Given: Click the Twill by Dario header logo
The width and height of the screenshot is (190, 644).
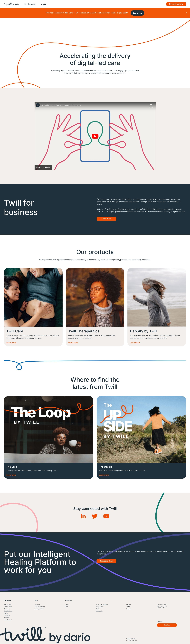Looking at the screenshot, I should click(11, 4).
